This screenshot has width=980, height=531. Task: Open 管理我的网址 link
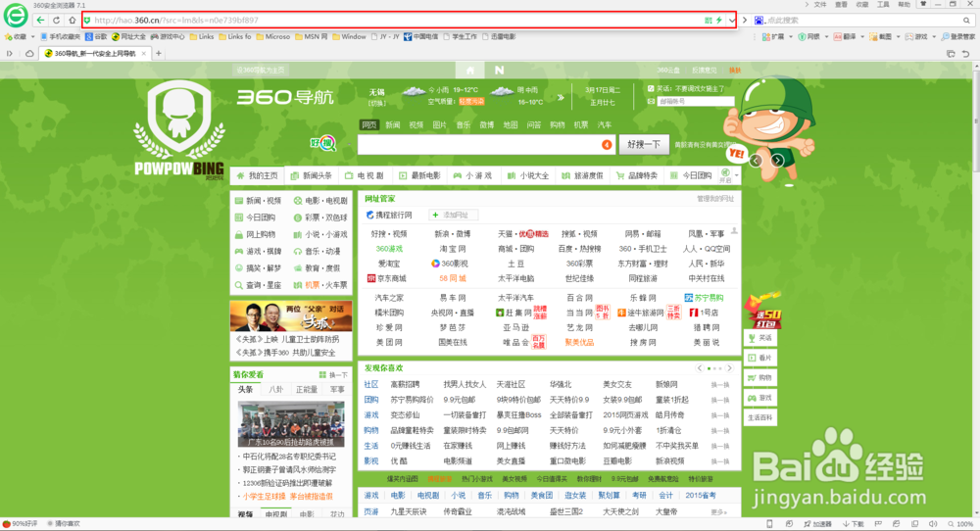[715, 199]
